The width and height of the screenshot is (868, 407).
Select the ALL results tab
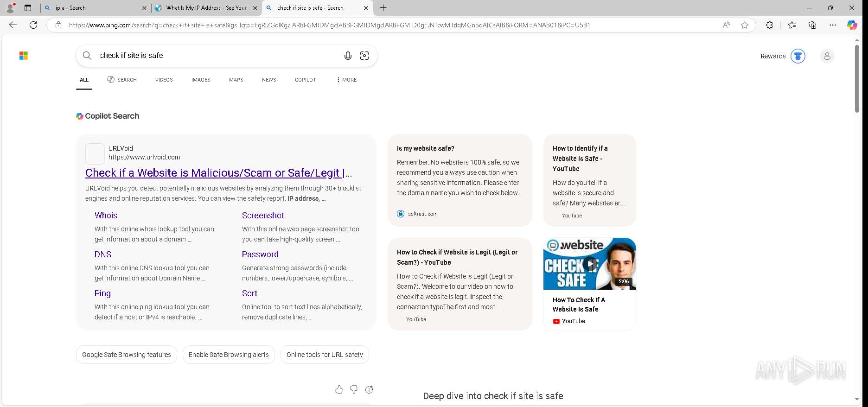click(x=84, y=80)
